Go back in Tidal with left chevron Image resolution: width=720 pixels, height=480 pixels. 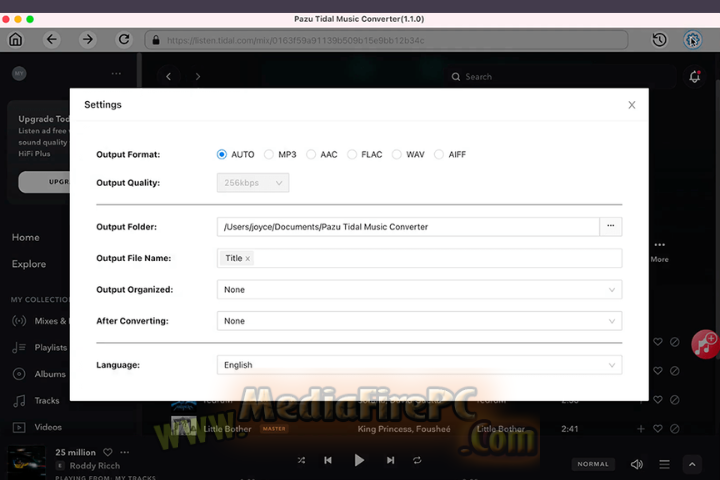click(169, 76)
